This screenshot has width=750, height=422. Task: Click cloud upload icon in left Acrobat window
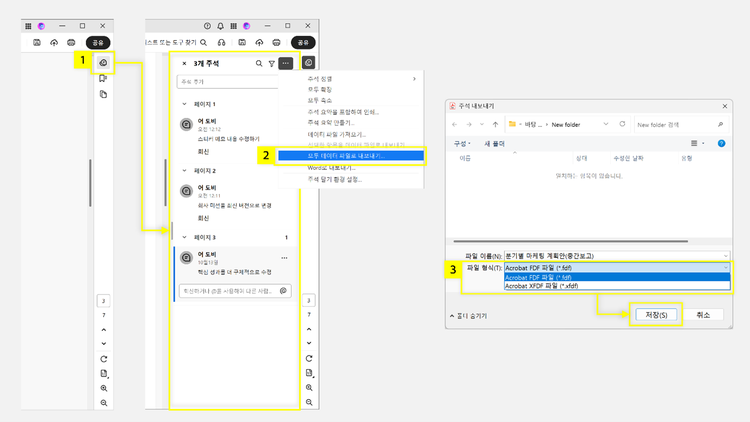pyautogui.click(x=54, y=43)
